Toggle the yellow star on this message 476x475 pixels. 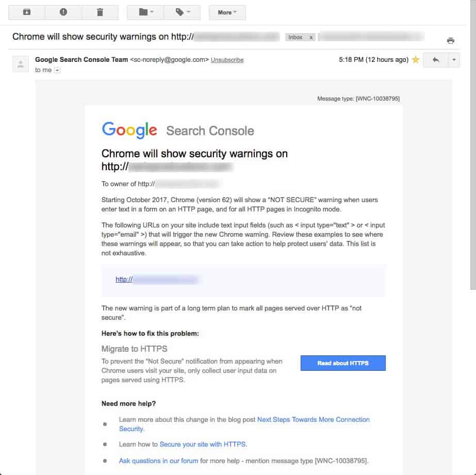[x=416, y=60]
